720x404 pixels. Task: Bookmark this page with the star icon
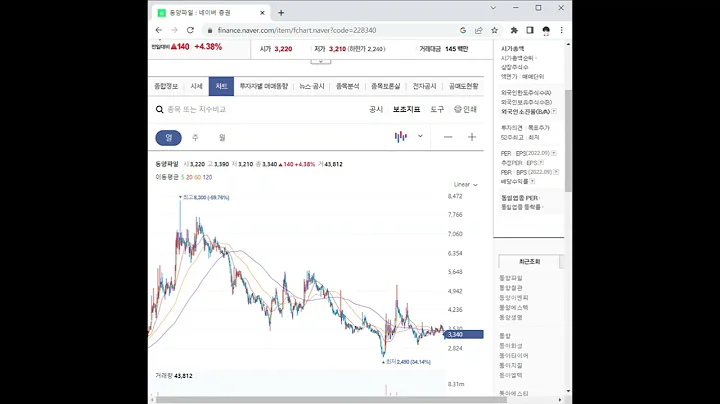click(x=495, y=30)
